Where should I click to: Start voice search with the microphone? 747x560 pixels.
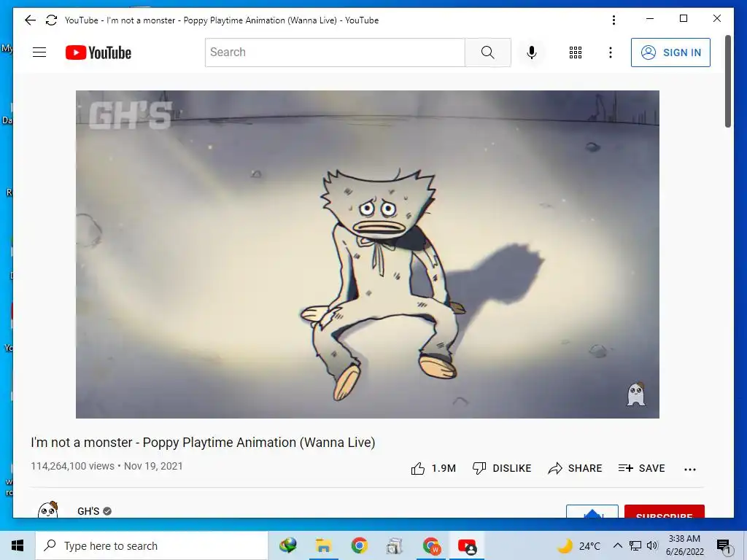point(532,52)
